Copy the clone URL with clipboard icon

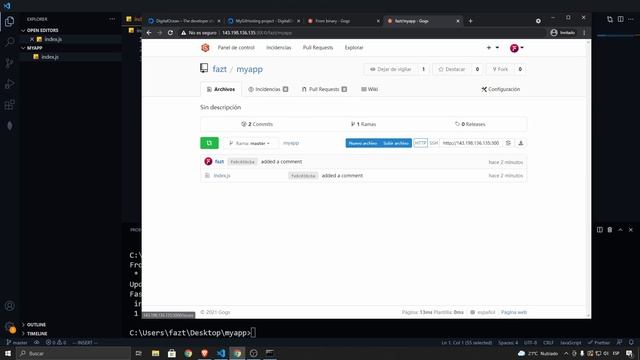click(508, 143)
